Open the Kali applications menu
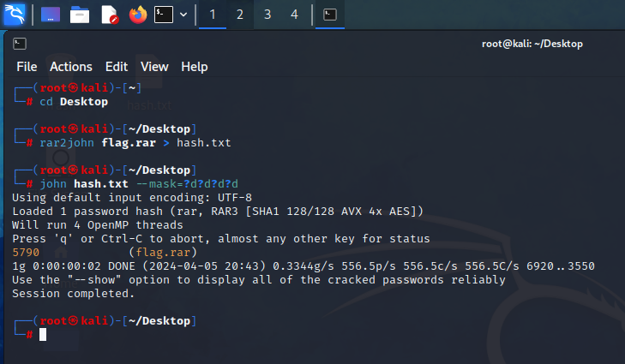The image size is (625, 364). 15,14
